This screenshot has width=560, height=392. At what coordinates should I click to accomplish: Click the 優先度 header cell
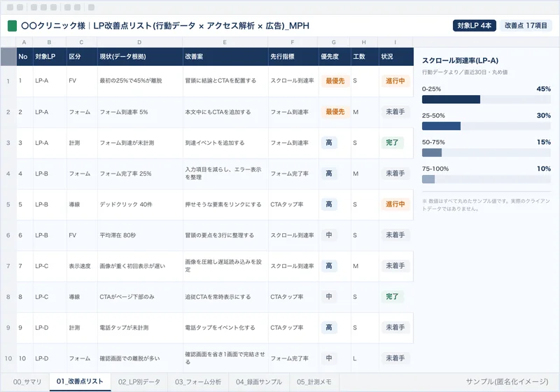335,57
